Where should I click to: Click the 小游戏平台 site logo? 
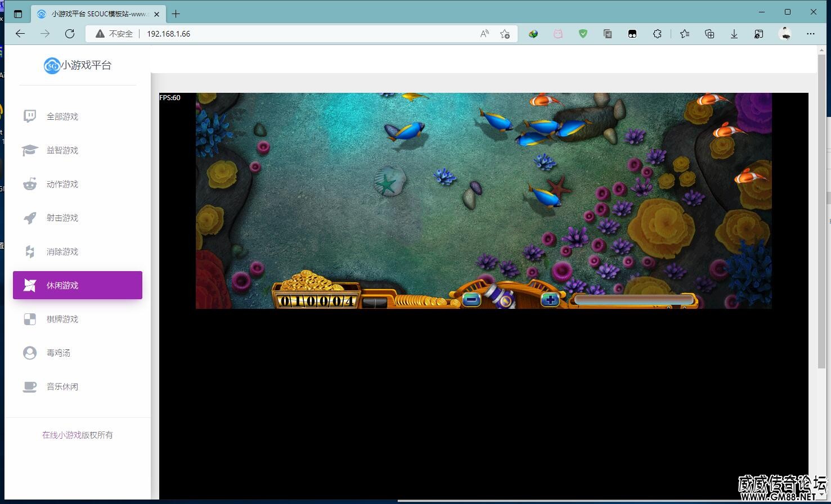point(78,65)
